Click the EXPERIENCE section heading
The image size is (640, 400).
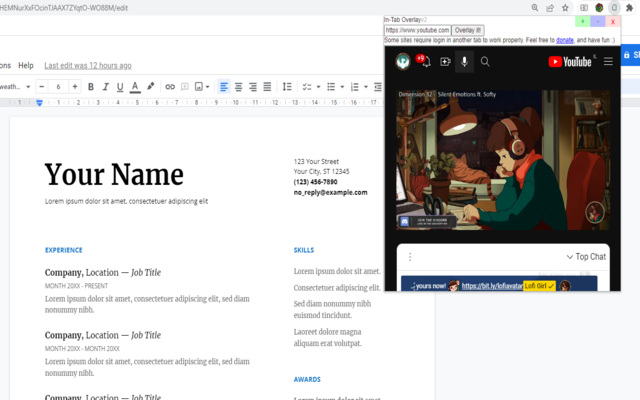64,250
